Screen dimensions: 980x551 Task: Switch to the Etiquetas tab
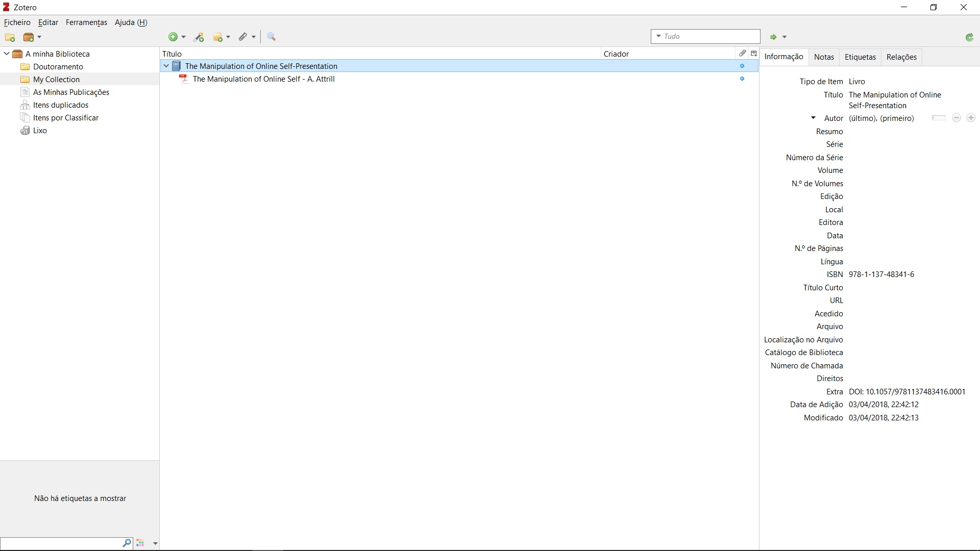point(860,57)
